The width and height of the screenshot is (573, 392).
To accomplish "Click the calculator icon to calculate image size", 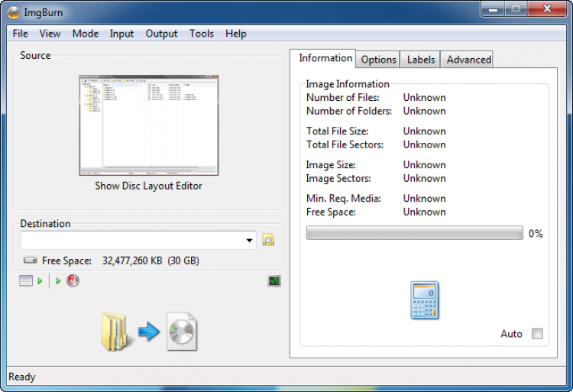I will [424, 300].
